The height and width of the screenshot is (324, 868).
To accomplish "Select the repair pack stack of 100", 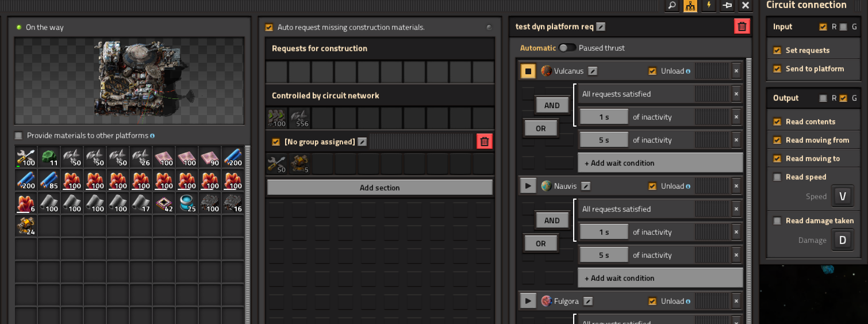I will coord(26,157).
